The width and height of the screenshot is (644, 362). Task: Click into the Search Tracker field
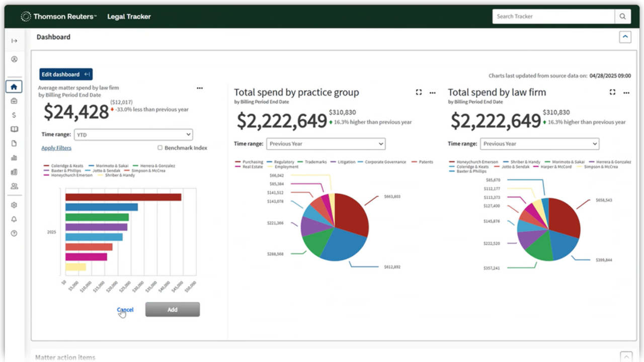tap(553, 17)
